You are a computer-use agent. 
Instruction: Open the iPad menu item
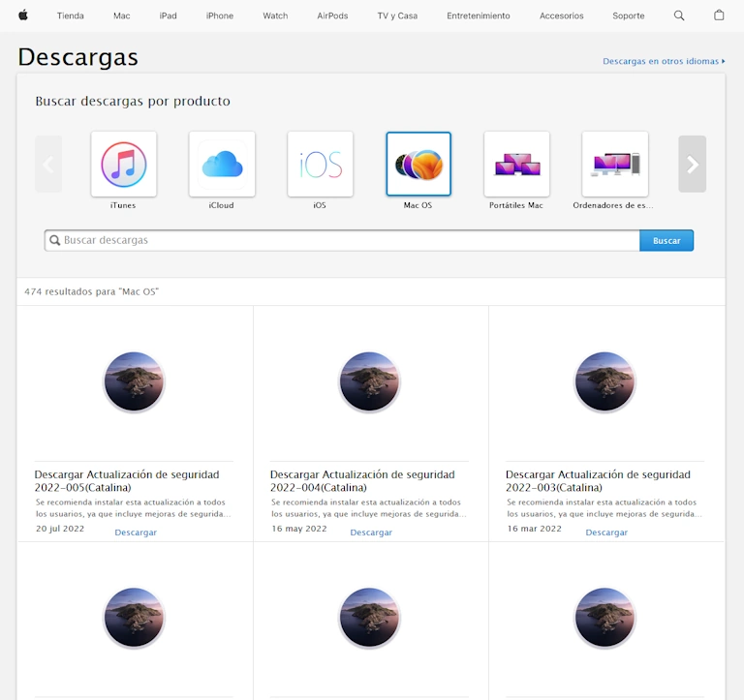coord(168,15)
